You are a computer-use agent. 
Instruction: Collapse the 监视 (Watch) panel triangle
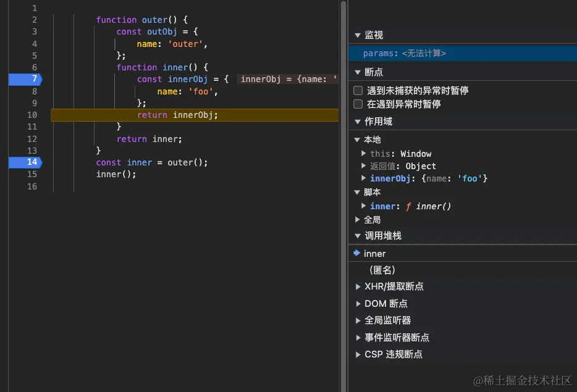pos(356,35)
